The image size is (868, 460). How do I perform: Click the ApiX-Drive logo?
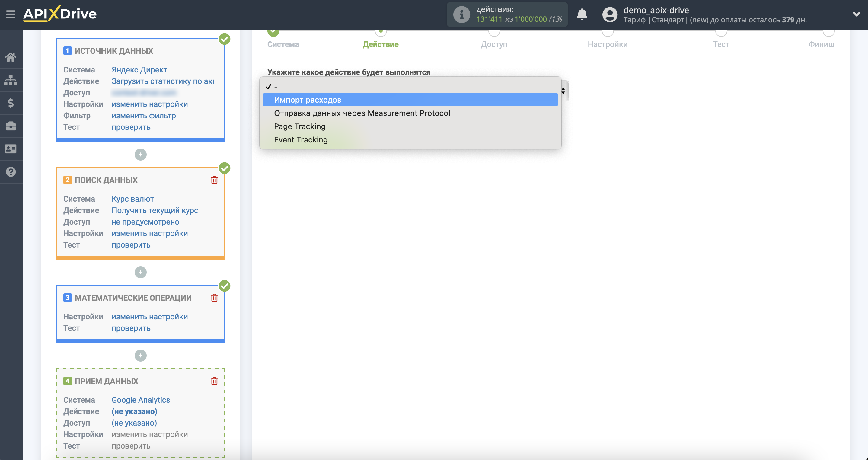tap(60, 14)
